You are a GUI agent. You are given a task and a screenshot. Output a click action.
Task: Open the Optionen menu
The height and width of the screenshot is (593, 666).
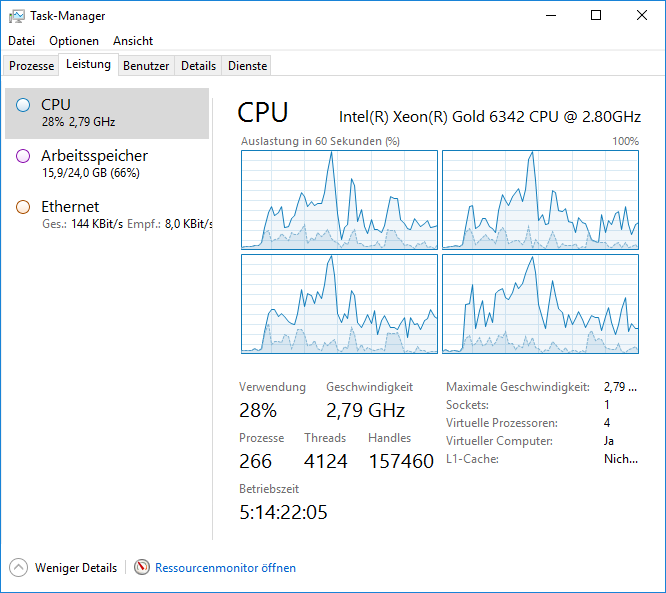74,41
